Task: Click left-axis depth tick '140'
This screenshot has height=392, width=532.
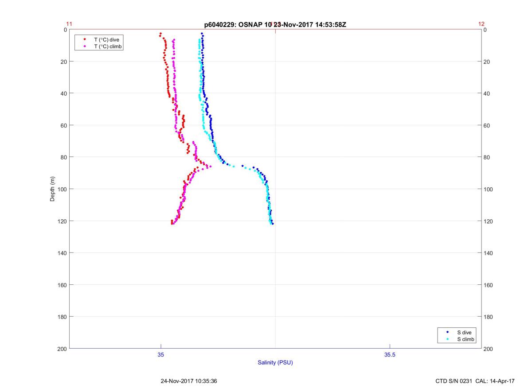Action: [63, 253]
